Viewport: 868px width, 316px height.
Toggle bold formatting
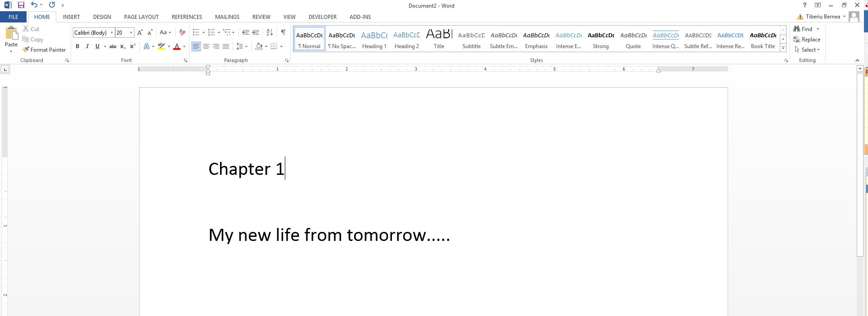click(x=77, y=46)
